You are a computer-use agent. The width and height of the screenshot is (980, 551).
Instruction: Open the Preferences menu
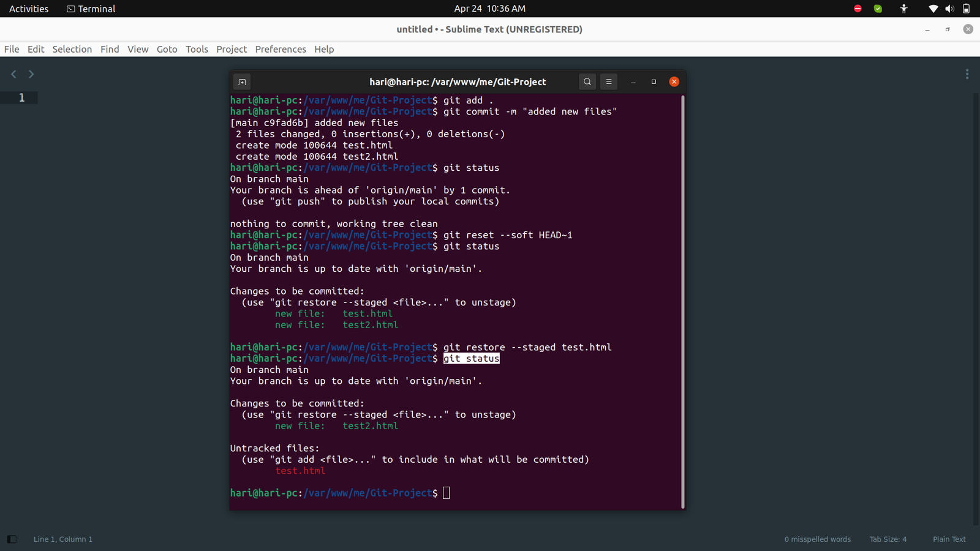click(281, 49)
